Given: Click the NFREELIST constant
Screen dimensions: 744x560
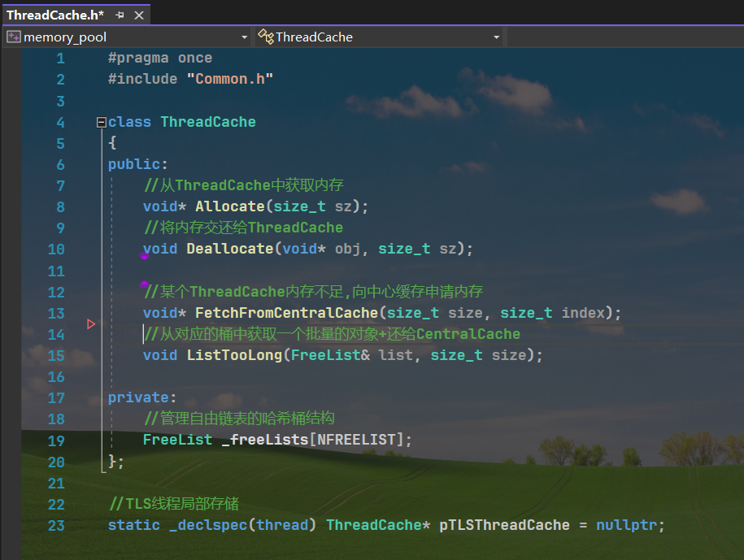Looking at the screenshot, I should [x=356, y=440].
